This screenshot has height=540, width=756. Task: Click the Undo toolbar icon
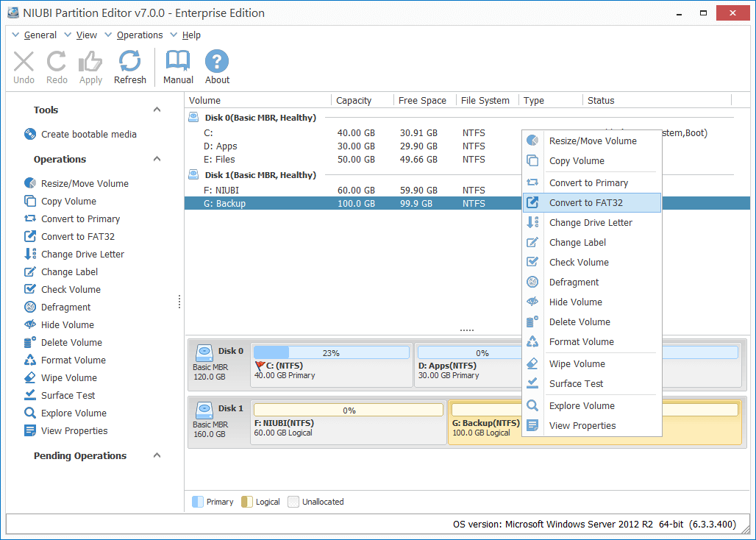point(24,62)
